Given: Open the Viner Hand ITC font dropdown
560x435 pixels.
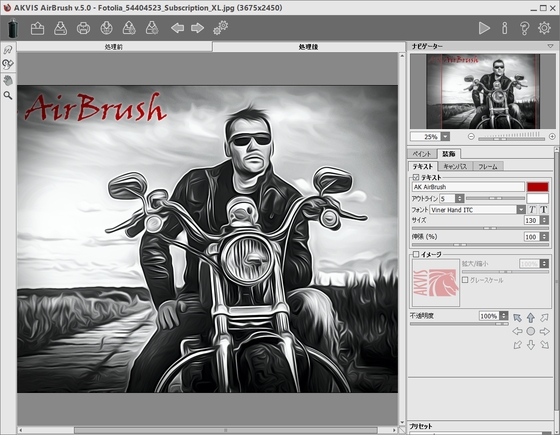Looking at the screenshot, I should pyautogui.click(x=521, y=210).
